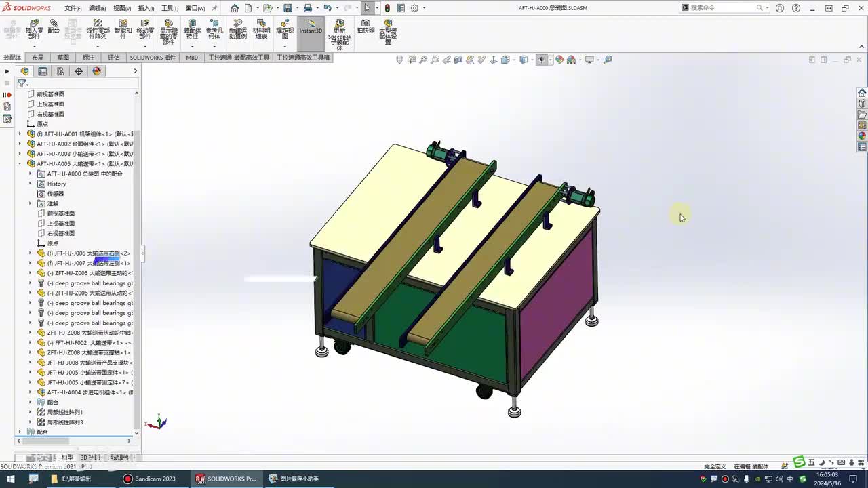Open the 编辑 (Edit) menu
This screenshot has width=868, height=488.
97,8
